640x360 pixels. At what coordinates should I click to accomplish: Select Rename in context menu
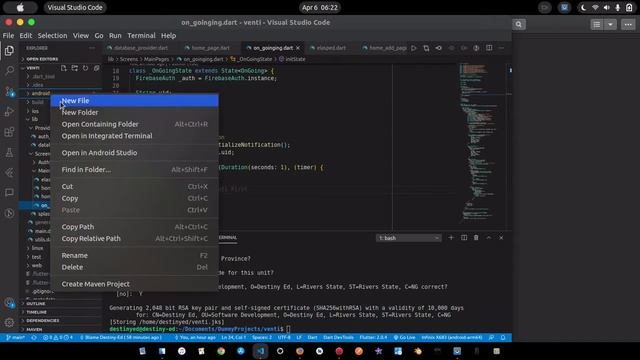point(134,256)
